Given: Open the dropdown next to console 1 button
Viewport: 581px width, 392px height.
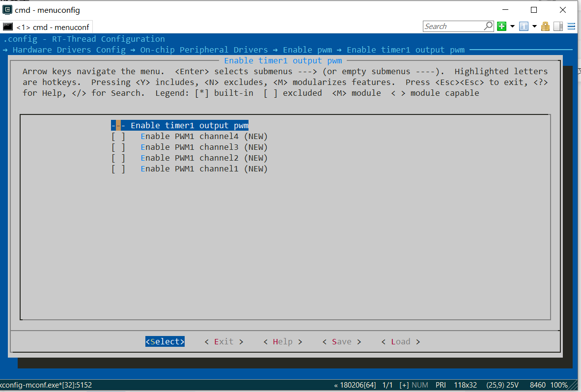Looking at the screenshot, I should tap(534, 26).
